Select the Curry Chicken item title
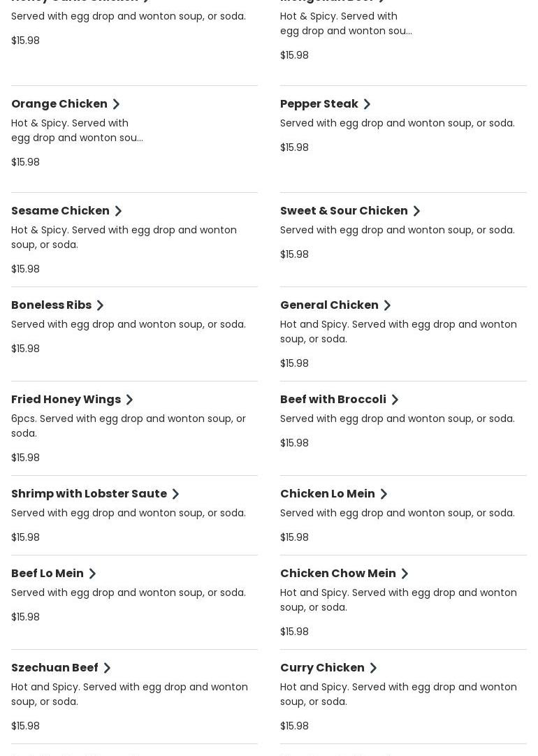 point(322,668)
